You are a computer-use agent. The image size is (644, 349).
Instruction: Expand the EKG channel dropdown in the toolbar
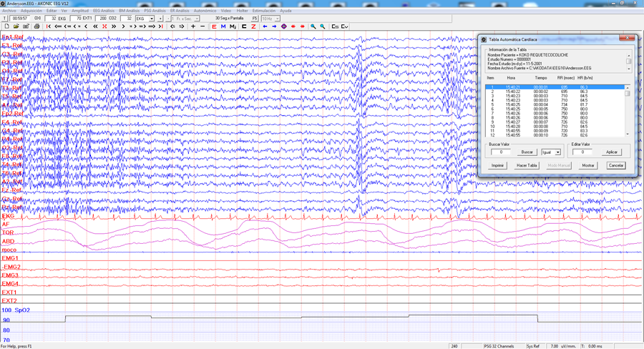pos(152,19)
